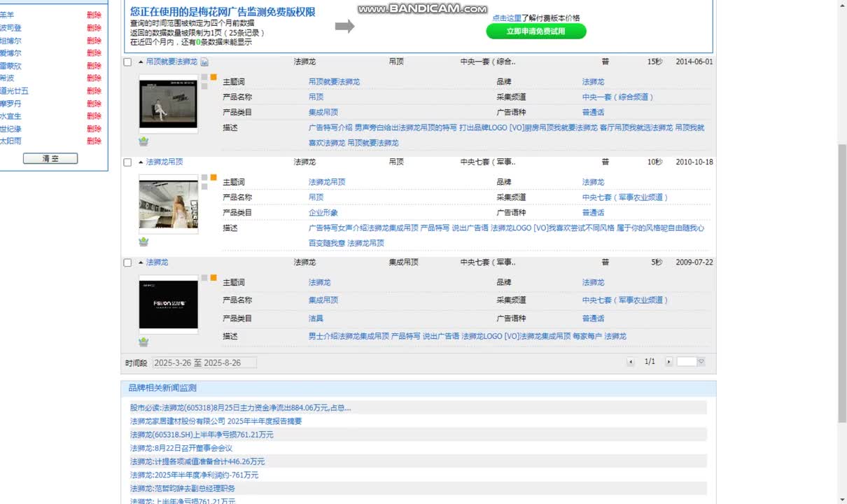
Task: Collapse the 法狮龙 2009 ad details
Action: coord(141,262)
